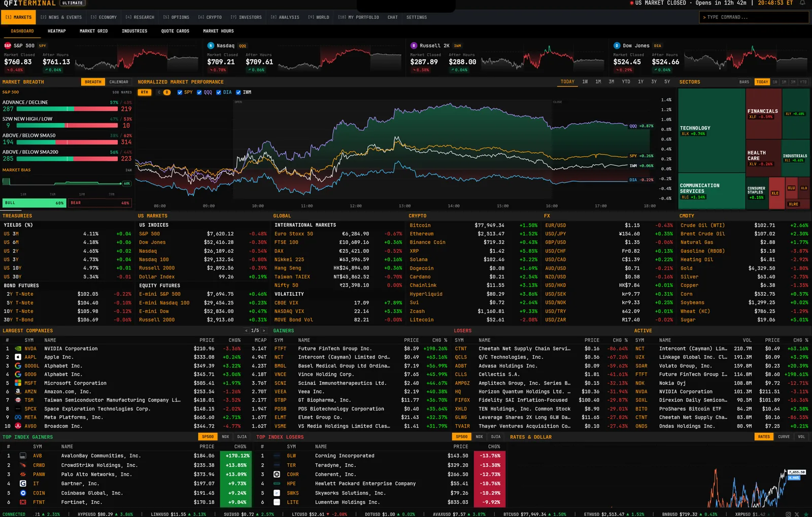Toggle the C/O switch on performance chart
The width and height of the screenshot is (812, 517).
coord(163,92)
